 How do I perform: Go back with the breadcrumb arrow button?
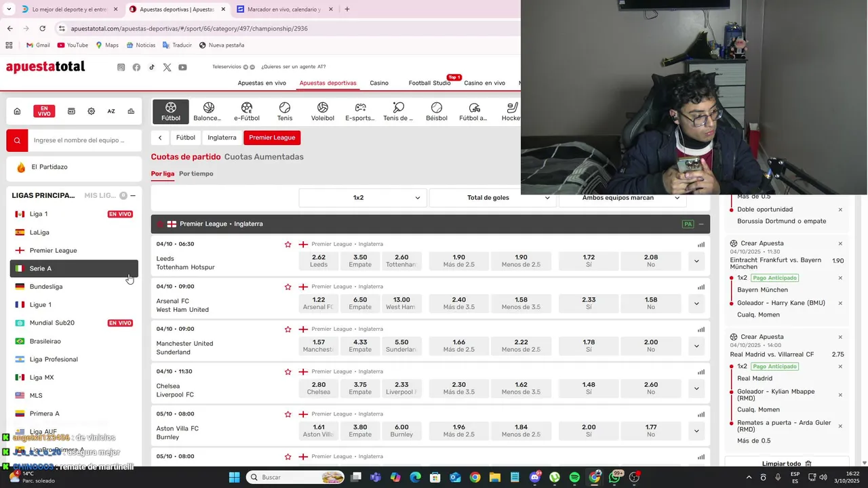click(160, 138)
